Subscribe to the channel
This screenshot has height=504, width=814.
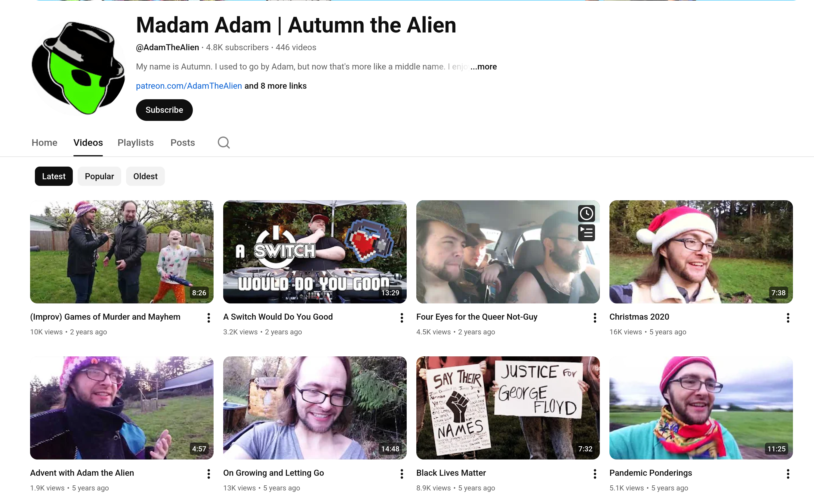[x=164, y=110]
